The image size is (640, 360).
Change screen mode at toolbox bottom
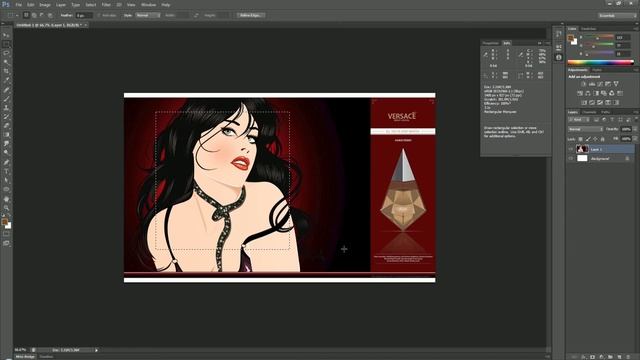pos(6,243)
